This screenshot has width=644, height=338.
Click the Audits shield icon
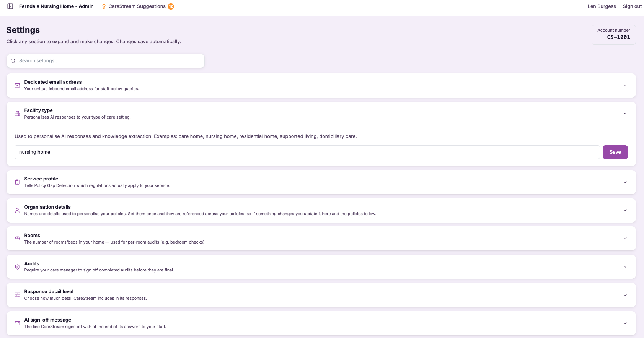point(17,267)
